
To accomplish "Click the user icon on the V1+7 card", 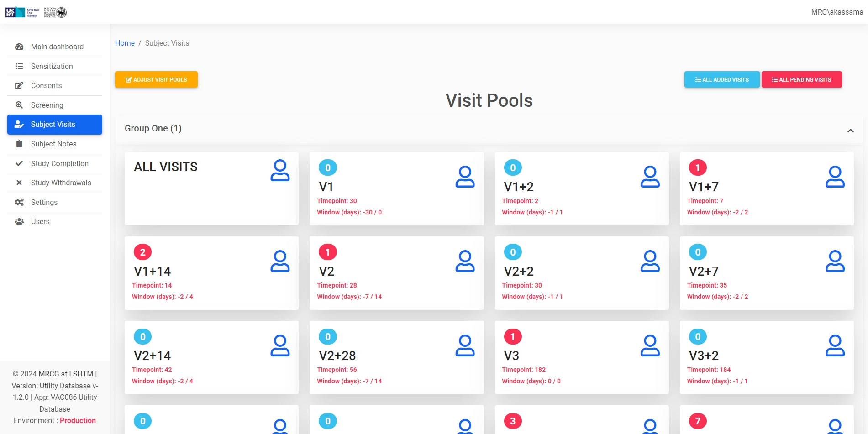I will (x=835, y=177).
